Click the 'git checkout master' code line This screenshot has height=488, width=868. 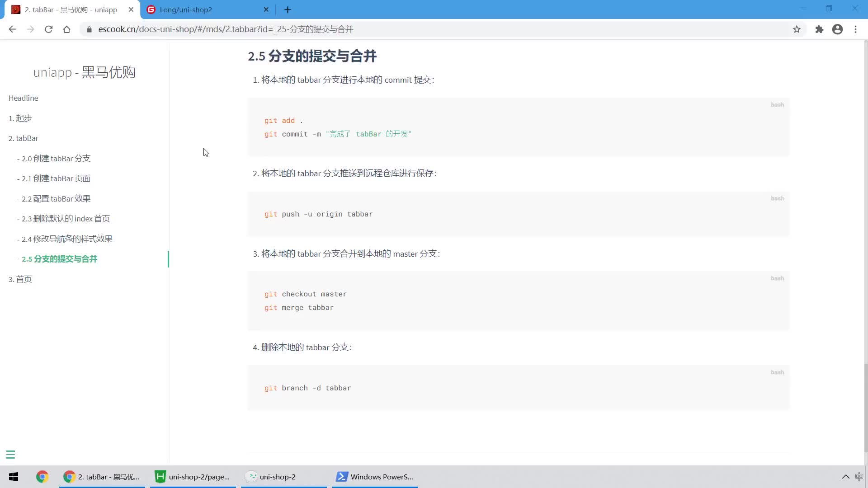pyautogui.click(x=306, y=294)
